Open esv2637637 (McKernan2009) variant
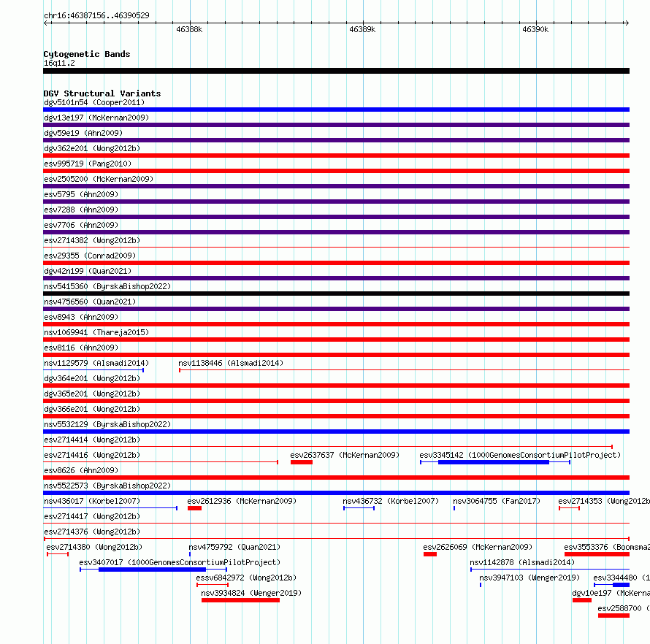Viewport: 650px width, 644px height. tap(345, 455)
